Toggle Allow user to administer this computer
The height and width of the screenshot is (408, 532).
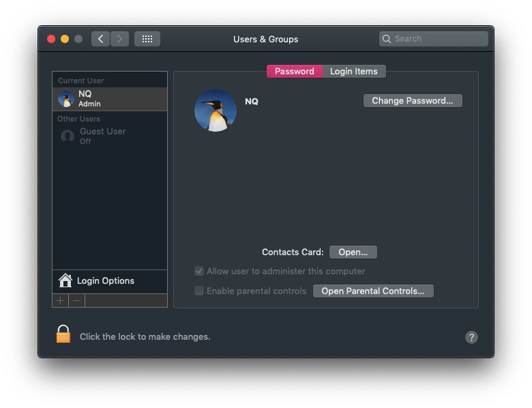tap(199, 271)
